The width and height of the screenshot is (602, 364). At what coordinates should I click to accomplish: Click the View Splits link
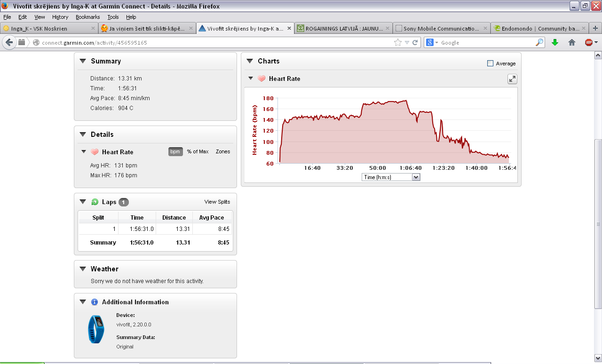[217, 202]
